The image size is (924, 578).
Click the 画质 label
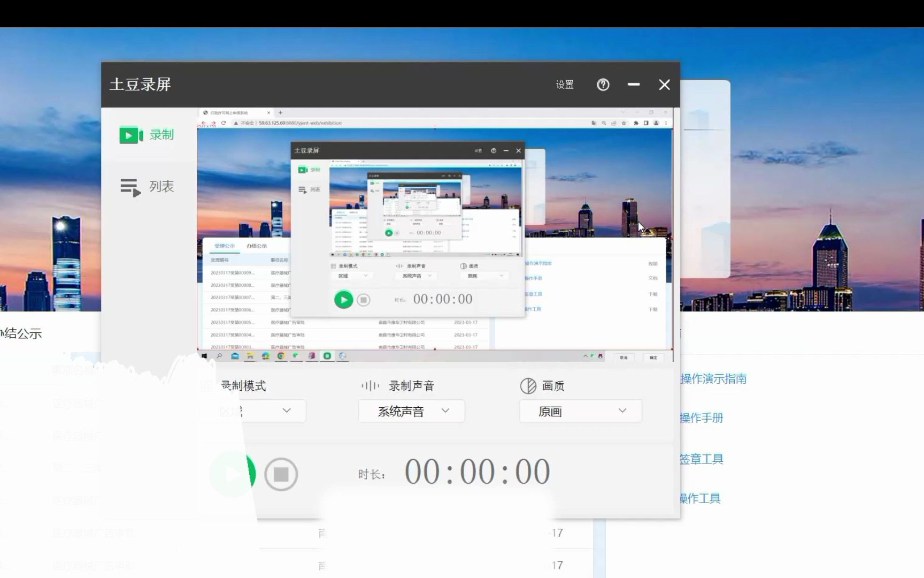[x=553, y=386]
